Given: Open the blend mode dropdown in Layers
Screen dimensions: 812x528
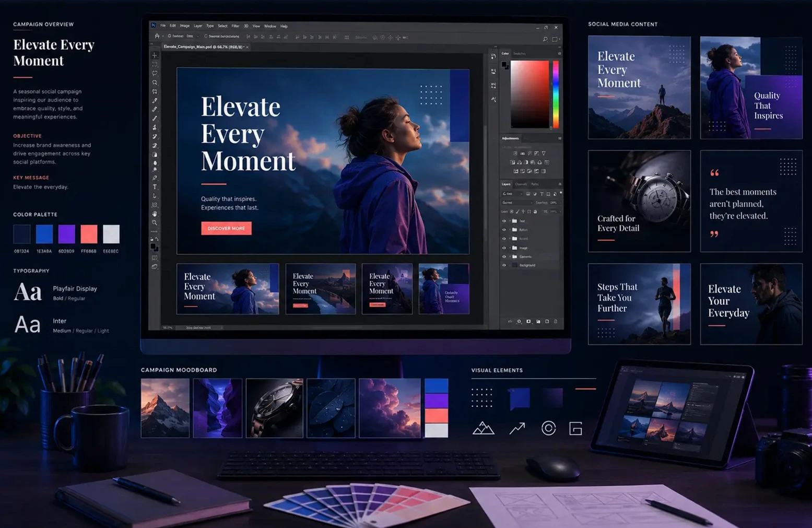Looking at the screenshot, I should (x=517, y=203).
